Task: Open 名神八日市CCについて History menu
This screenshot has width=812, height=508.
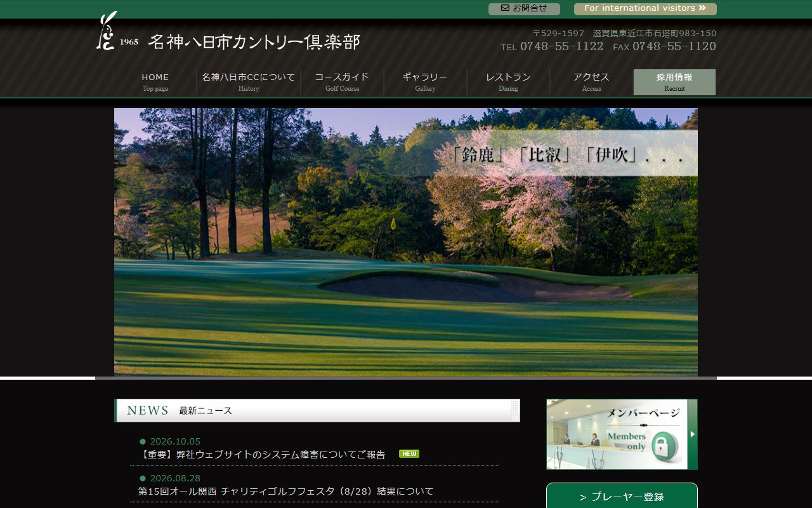Action: [249, 83]
